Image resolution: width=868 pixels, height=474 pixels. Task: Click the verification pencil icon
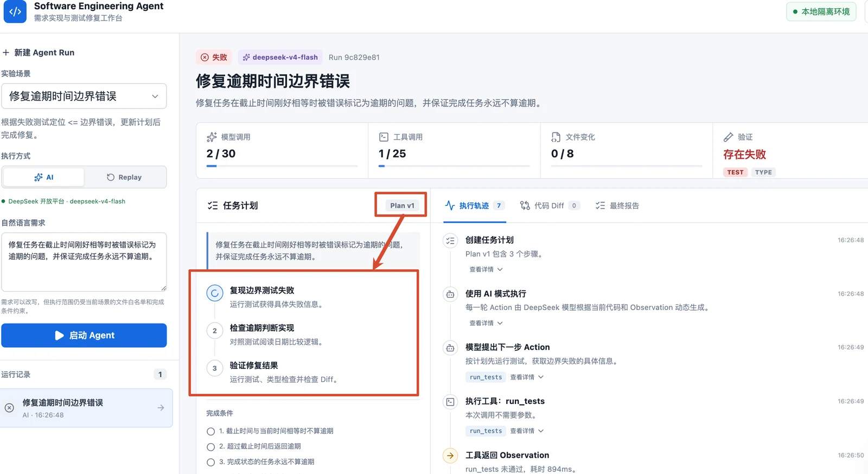pyautogui.click(x=728, y=137)
